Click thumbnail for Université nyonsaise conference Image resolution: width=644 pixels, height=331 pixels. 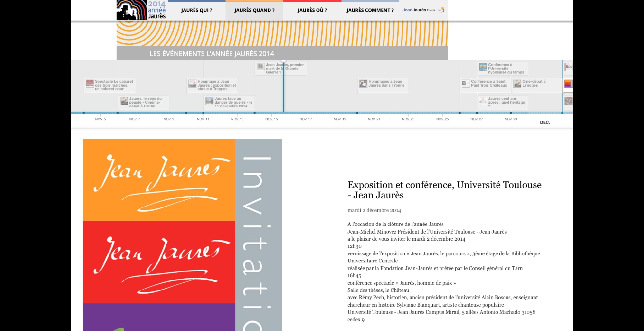pos(483,67)
